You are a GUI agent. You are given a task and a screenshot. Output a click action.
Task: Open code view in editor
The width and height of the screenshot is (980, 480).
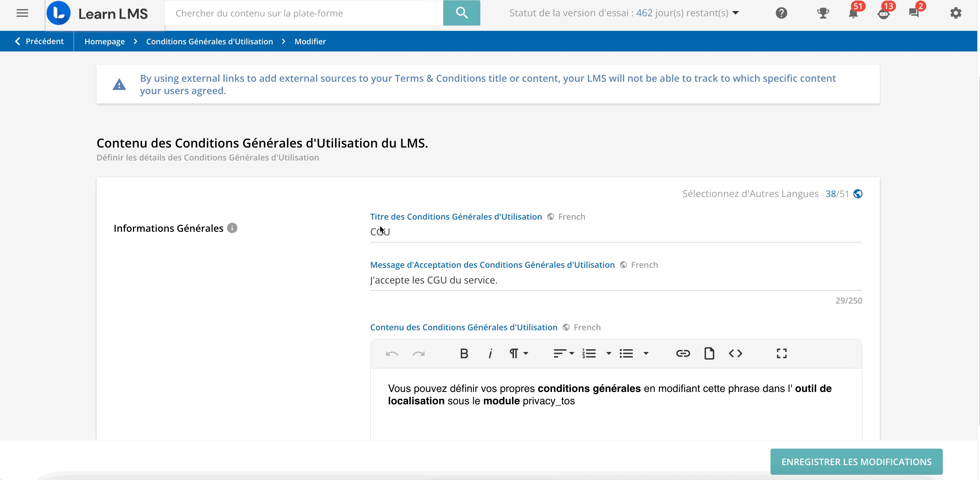(x=735, y=354)
